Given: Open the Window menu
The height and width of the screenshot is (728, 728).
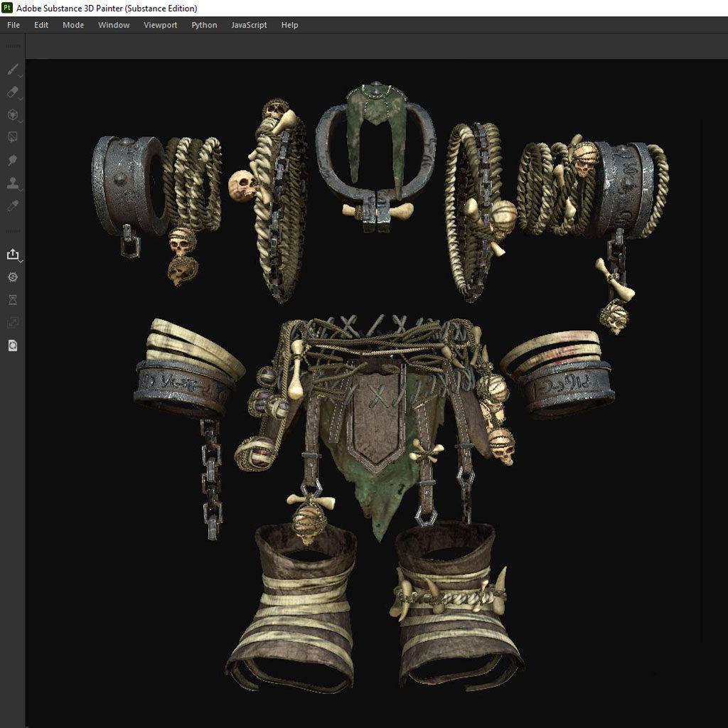Looking at the screenshot, I should pyautogui.click(x=114, y=25).
